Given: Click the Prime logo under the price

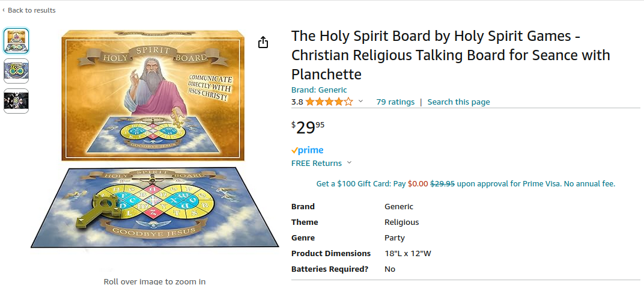Looking at the screenshot, I should pyautogui.click(x=307, y=150).
